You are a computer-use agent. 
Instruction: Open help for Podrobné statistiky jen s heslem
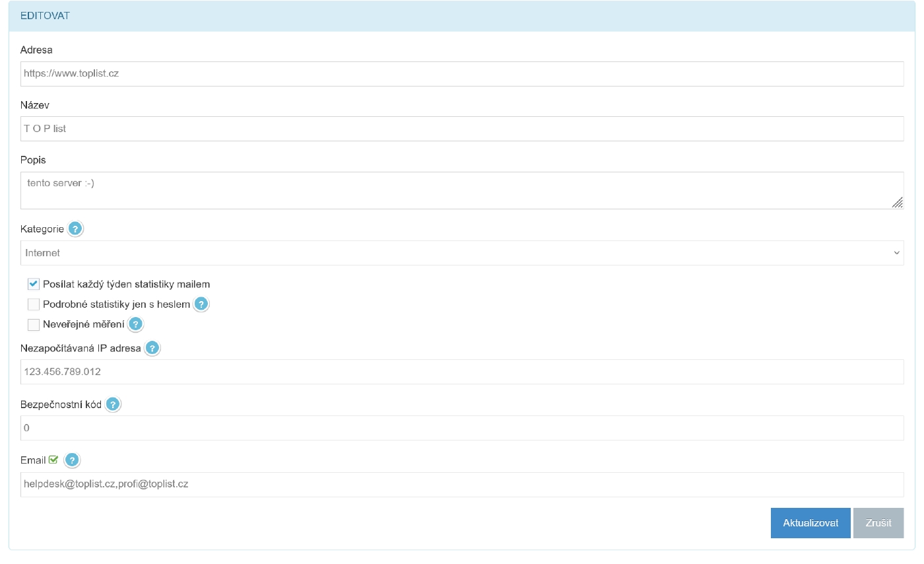(201, 304)
